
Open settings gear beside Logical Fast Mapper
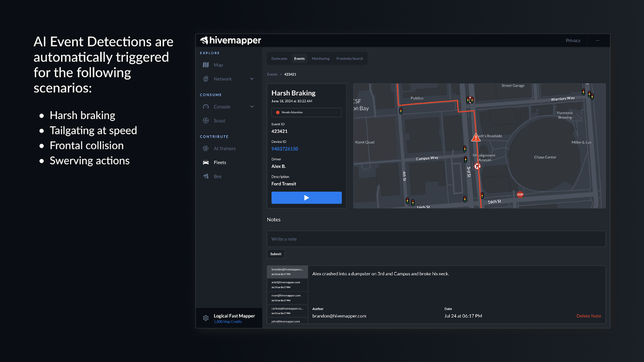[x=206, y=318]
